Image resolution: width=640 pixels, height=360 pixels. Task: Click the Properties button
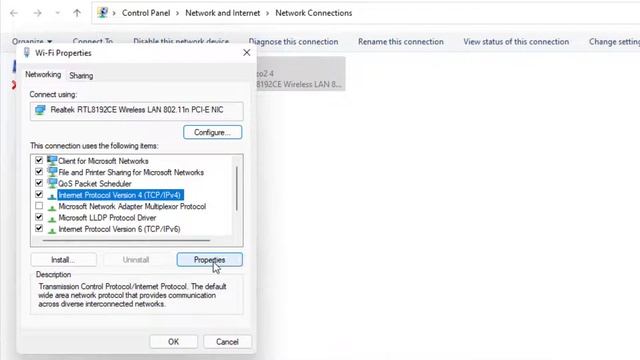(x=209, y=260)
